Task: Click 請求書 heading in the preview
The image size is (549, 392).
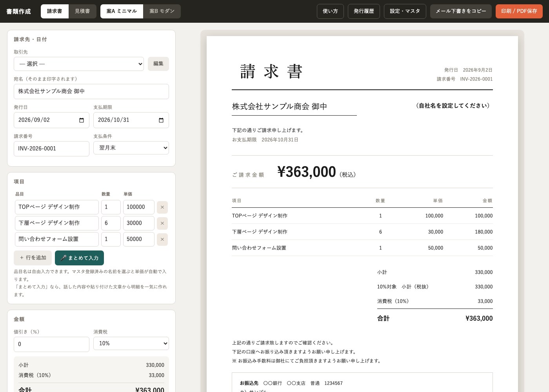Action: [x=271, y=72]
